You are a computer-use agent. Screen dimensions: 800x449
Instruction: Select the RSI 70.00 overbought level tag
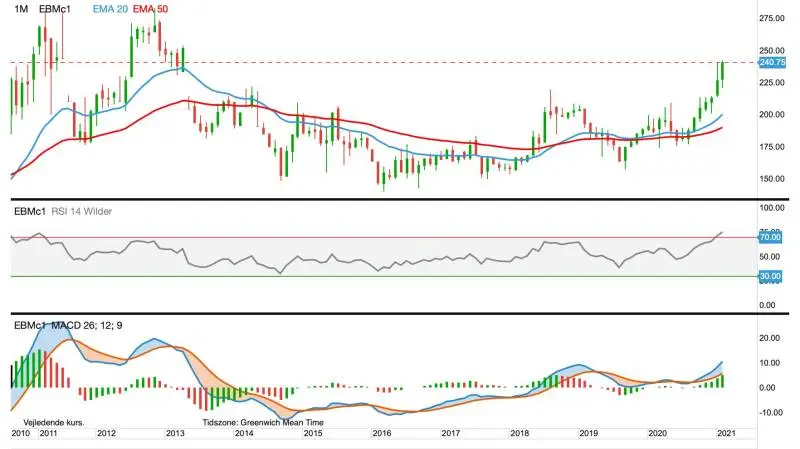pyautogui.click(x=770, y=237)
